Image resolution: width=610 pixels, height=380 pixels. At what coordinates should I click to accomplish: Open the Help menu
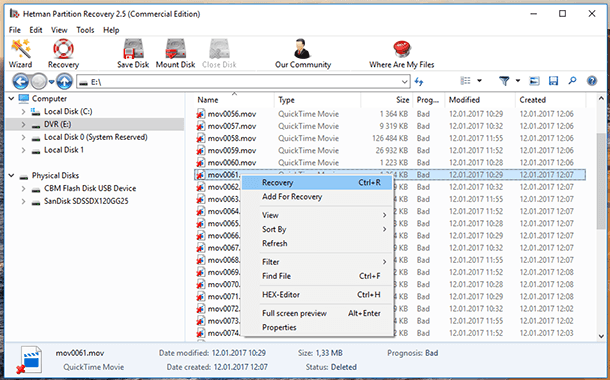coord(111,30)
